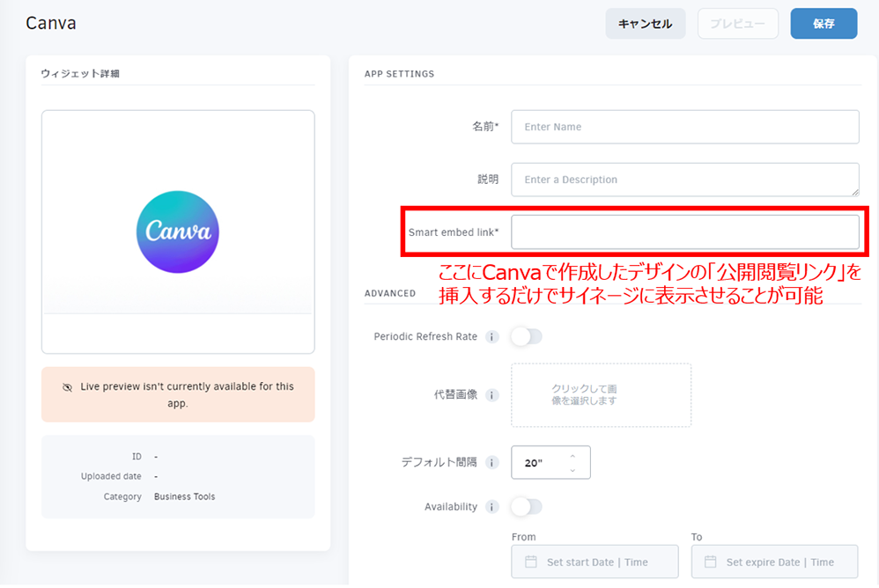Screen dimensions: 879x588
Task: Click the Uploaded date label
Action: [111, 476]
